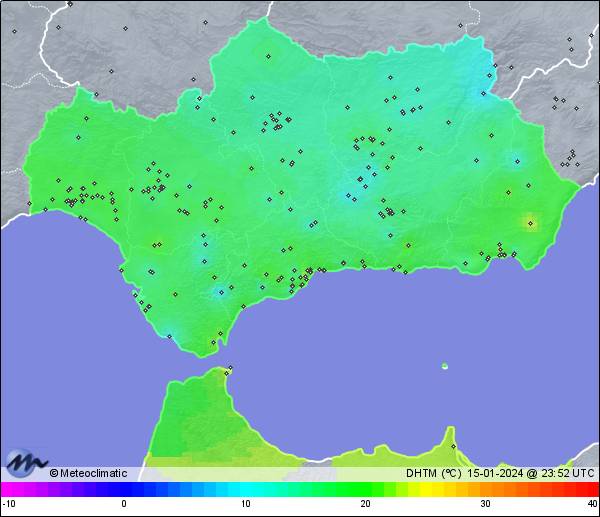Pick the deep blue color above the 0 label
The image size is (600, 517).
(x=124, y=489)
